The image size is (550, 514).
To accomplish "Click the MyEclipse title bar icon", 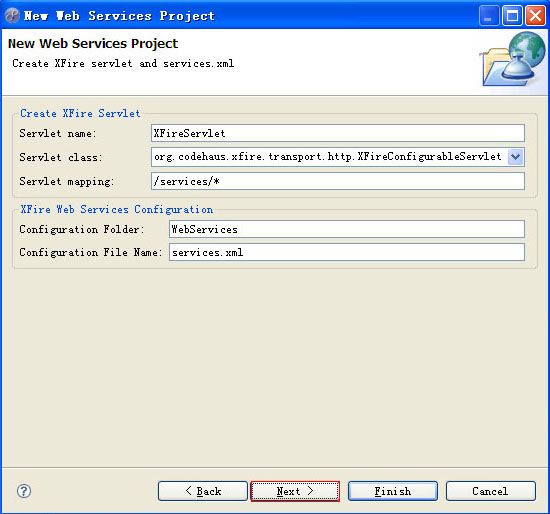I will pos(12,15).
